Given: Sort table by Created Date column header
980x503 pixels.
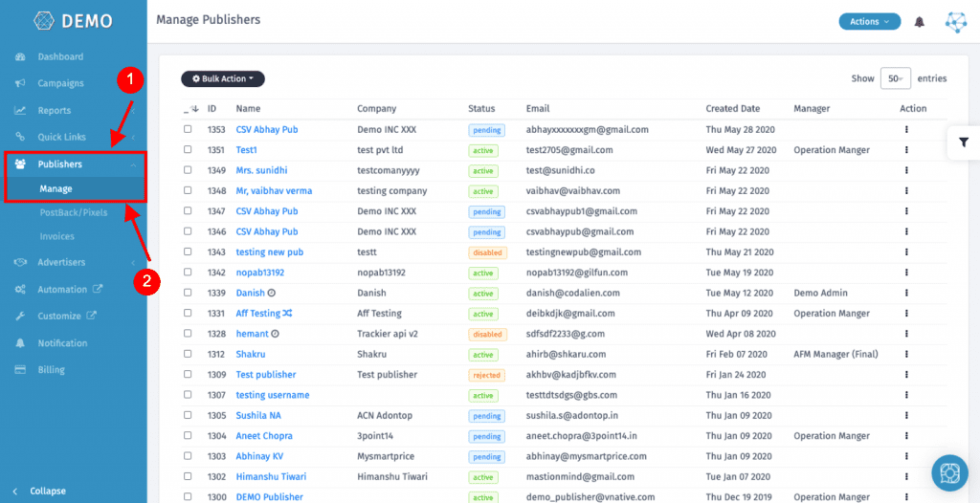Looking at the screenshot, I should pyautogui.click(x=732, y=109).
